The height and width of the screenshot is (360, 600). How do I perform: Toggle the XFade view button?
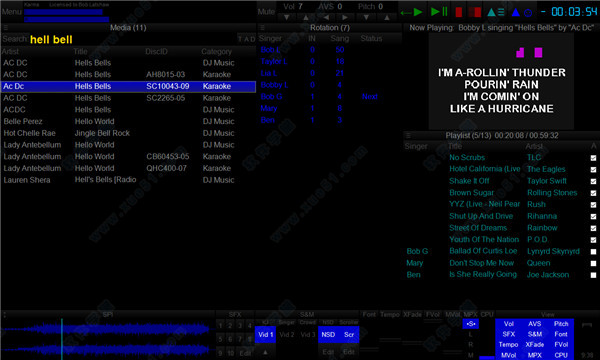[535, 345]
